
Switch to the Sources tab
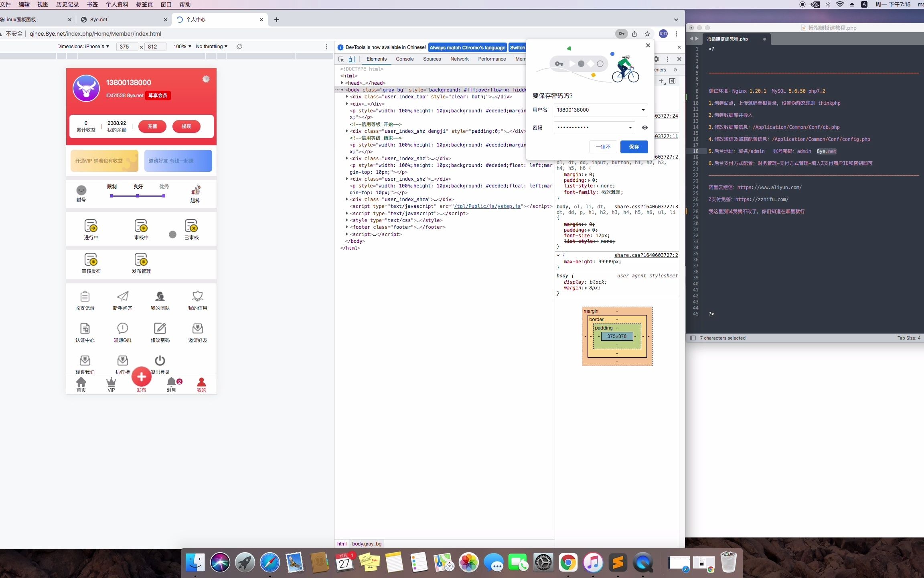432,59
